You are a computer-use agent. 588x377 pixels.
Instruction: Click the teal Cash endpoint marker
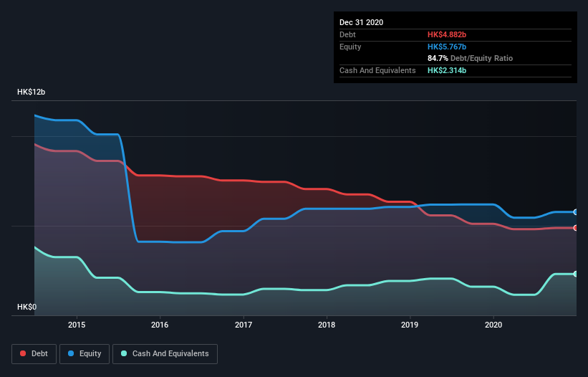(x=575, y=274)
